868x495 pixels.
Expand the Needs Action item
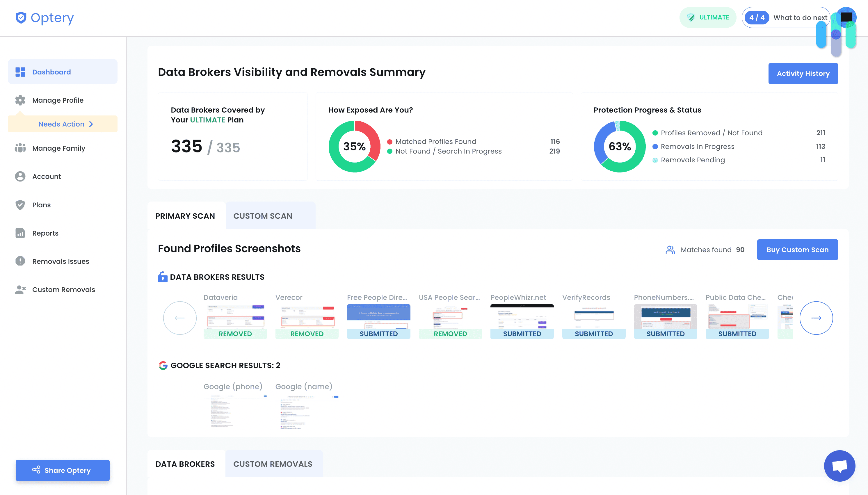[x=65, y=124]
